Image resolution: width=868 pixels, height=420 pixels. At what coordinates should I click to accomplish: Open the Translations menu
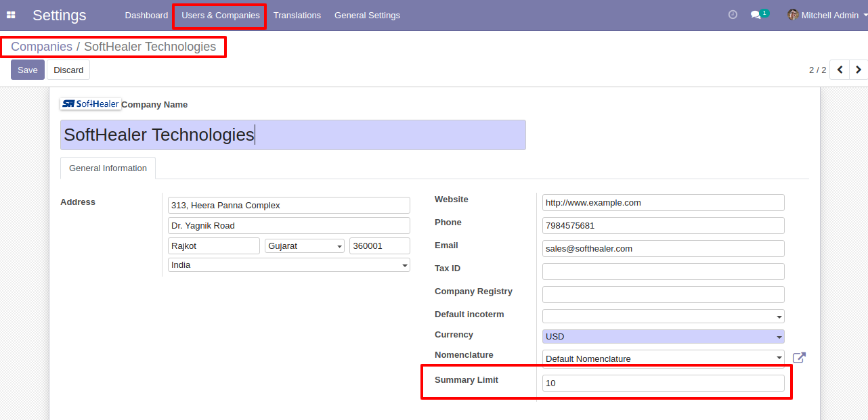click(297, 15)
